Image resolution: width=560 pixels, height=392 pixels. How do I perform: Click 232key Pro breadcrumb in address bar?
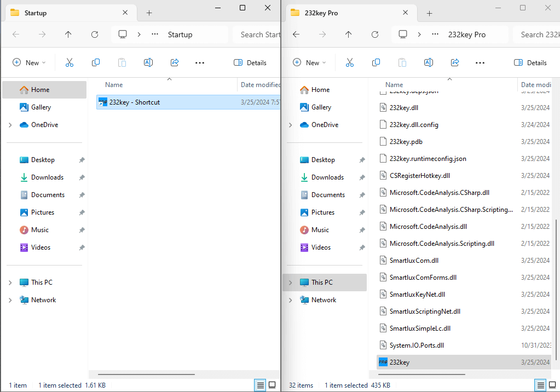(x=467, y=34)
